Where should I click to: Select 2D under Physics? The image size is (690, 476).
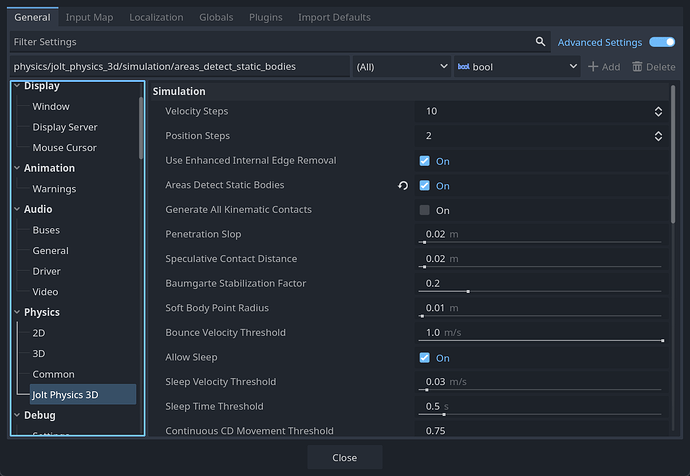(x=39, y=333)
